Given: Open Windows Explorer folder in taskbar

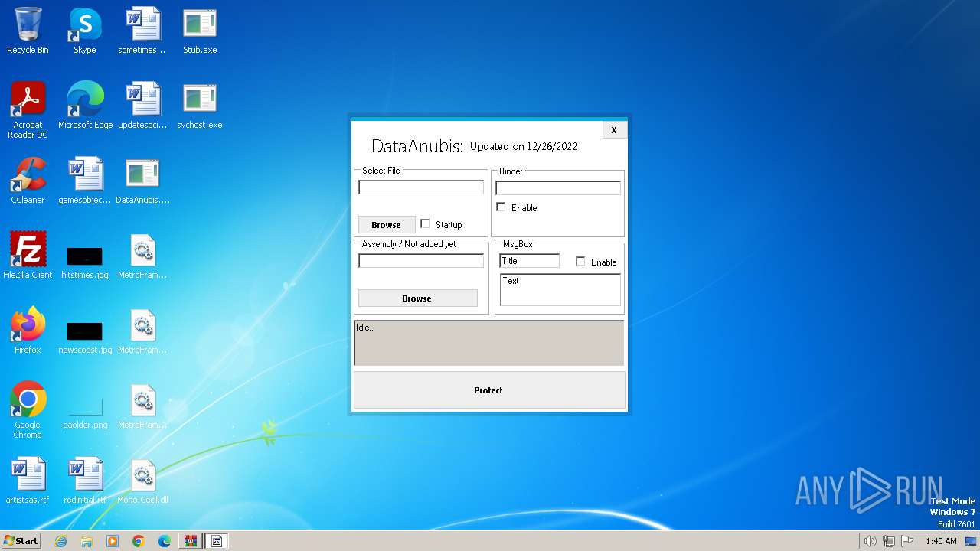Looking at the screenshot, I should tap(87, 541).
